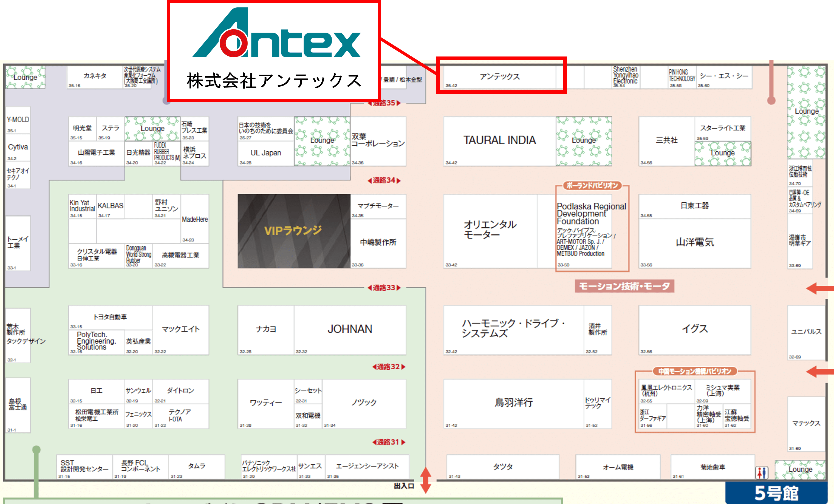Click the restroom icon near 5号館
The width and height of the screenshot is (834, 504).
(762, 472)
